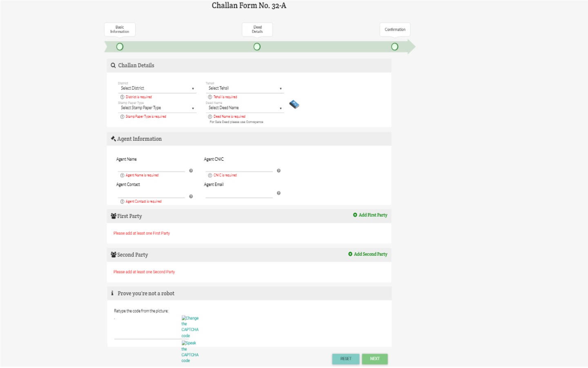Viewport: 588px width, 368px height.
Task: Select the Confirmation step circle
Action: coord(394,47)
